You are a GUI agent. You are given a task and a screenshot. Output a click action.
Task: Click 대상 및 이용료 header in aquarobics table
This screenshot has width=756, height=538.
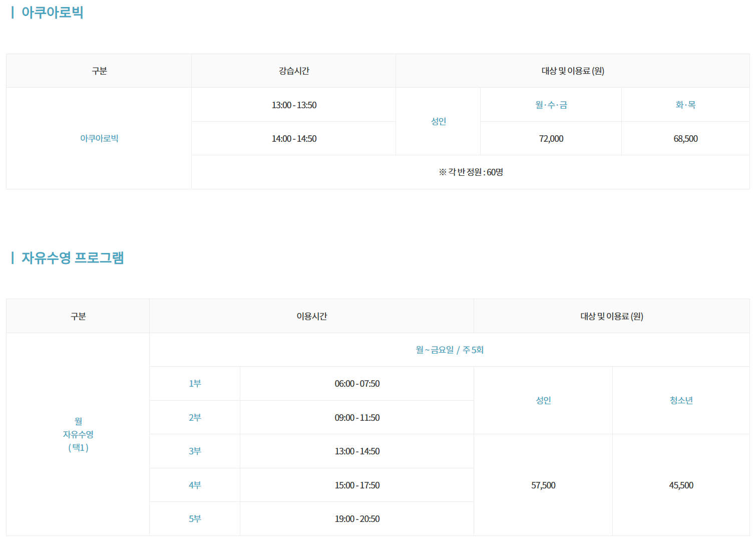point(573,71)
